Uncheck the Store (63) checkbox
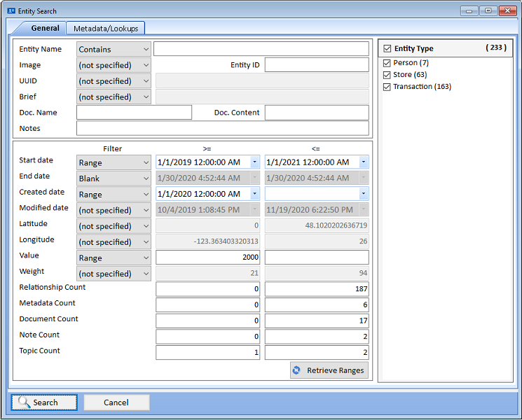The width and height of the screenshot is (522, 420). pos(387,75)
